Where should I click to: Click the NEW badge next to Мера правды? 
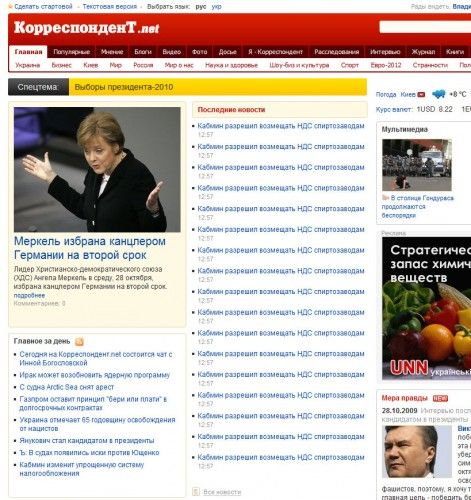click(x=440, y=398)
